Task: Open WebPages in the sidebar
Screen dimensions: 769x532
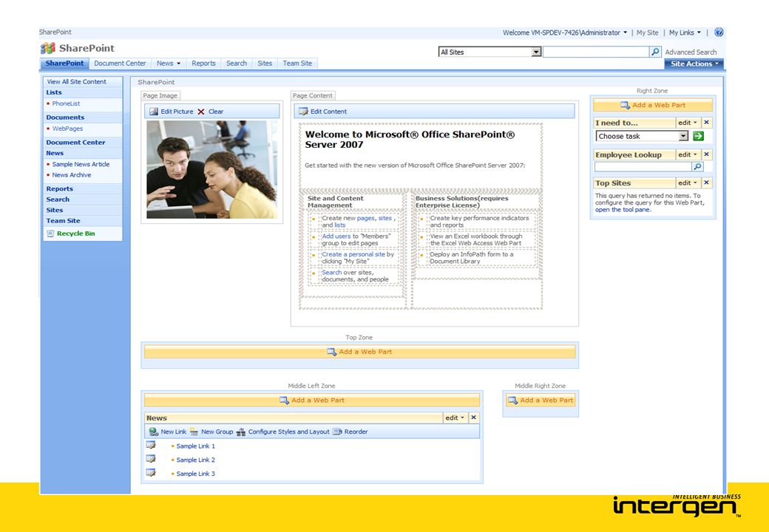Action: pyautogui.click(x=68, y=129)
